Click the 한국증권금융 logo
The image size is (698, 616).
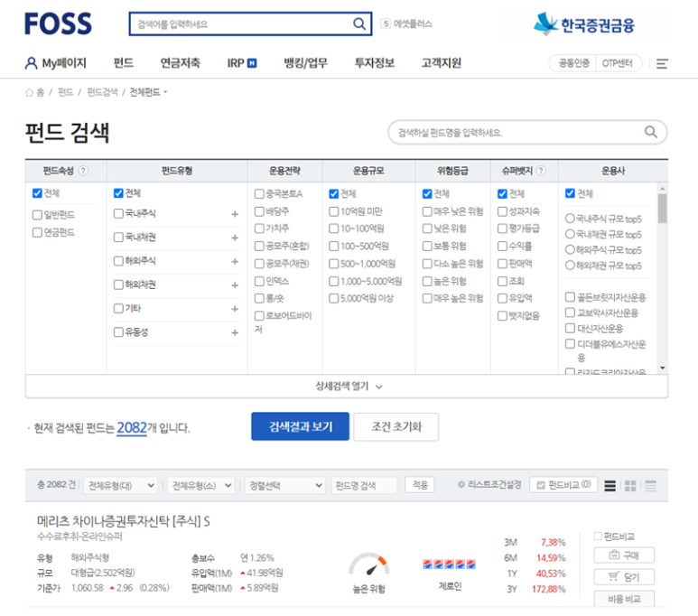(x=583, y=24)
